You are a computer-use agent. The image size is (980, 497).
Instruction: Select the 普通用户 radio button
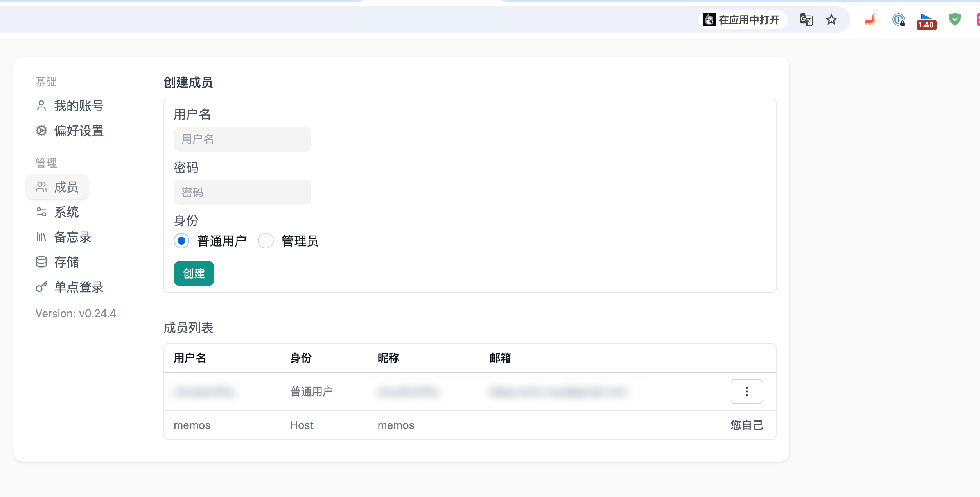tap(181, 241)
